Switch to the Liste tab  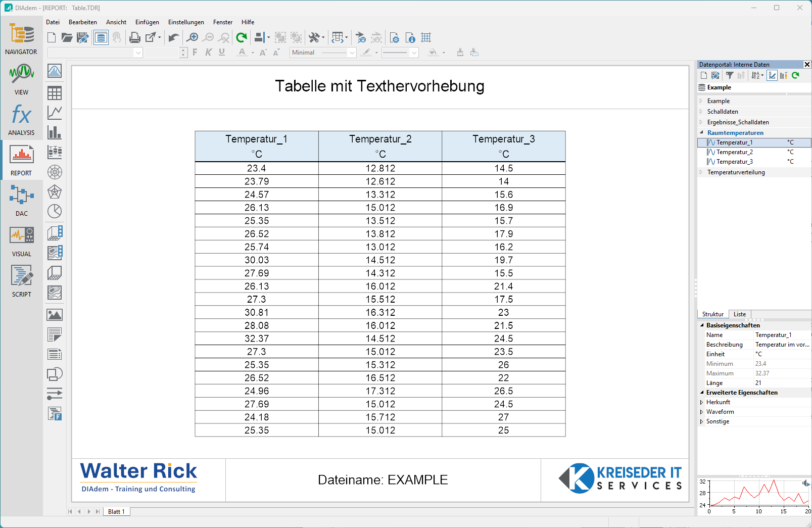(739, 314)
